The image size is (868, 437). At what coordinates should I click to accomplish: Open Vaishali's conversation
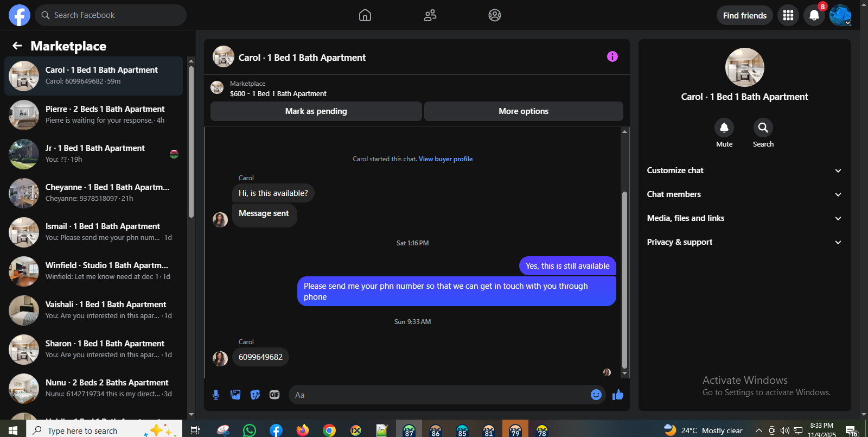(x=94, y=311)
